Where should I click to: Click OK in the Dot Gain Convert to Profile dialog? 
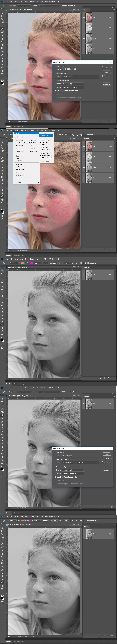tap(107, 454)
